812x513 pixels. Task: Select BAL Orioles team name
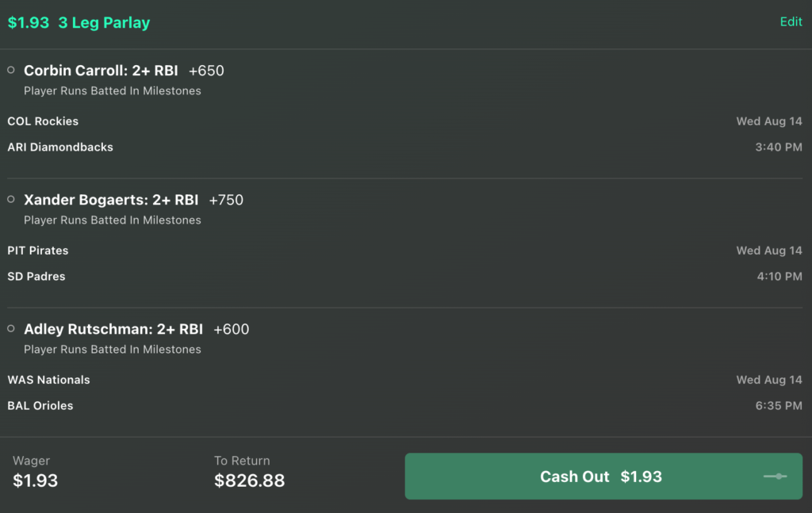click(x=40, y=406)
